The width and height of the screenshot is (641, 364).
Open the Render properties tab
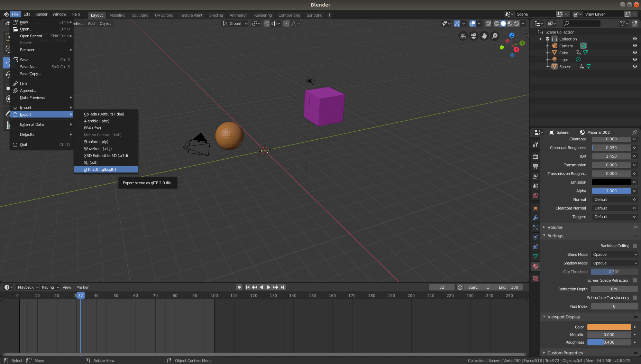point(535,157)
